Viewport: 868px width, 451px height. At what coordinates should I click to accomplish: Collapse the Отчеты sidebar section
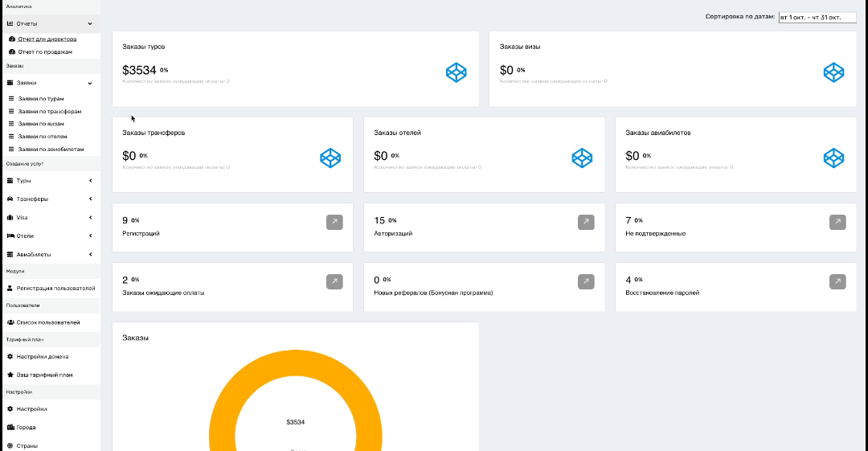pos(50,24)
